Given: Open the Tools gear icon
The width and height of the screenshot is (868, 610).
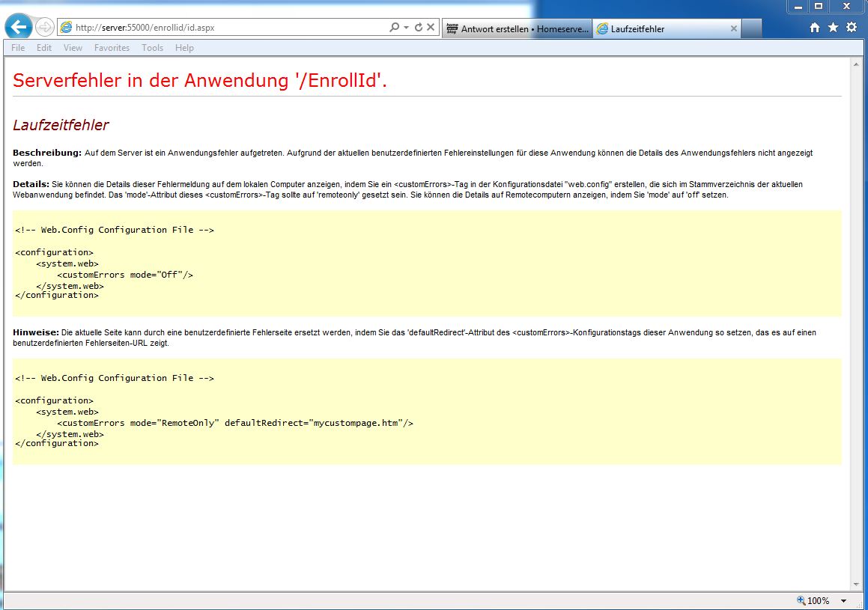Looking at the screenshot, I should [852, 28].
